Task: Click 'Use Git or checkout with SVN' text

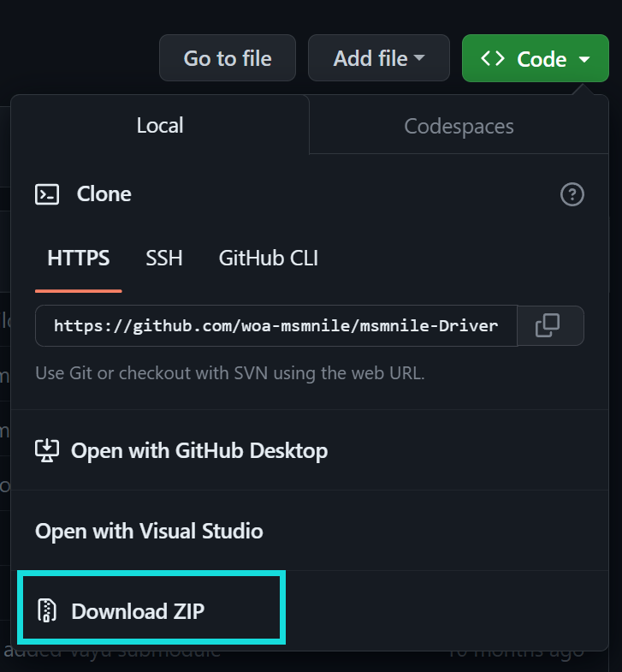Action: click(230, 373)
